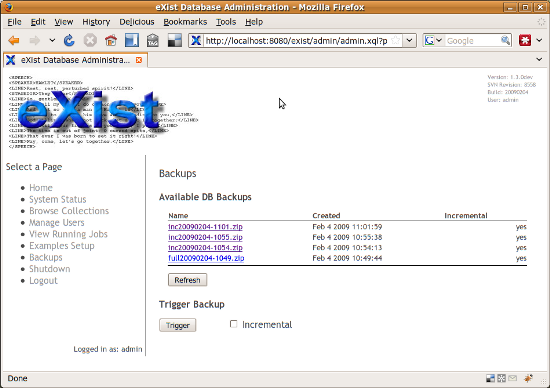Download inc20090204-1055.zip backup
This screenshot has height=388, width=550.
205,237
